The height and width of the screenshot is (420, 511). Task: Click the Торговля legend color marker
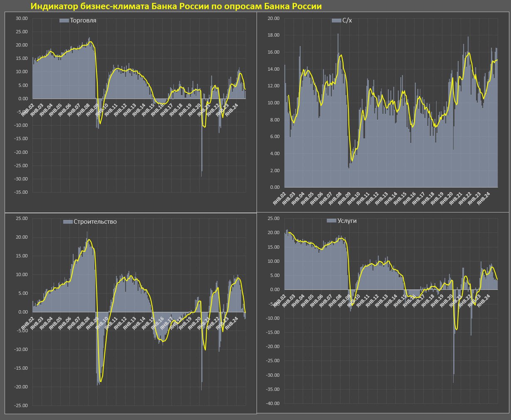(64, 20)
